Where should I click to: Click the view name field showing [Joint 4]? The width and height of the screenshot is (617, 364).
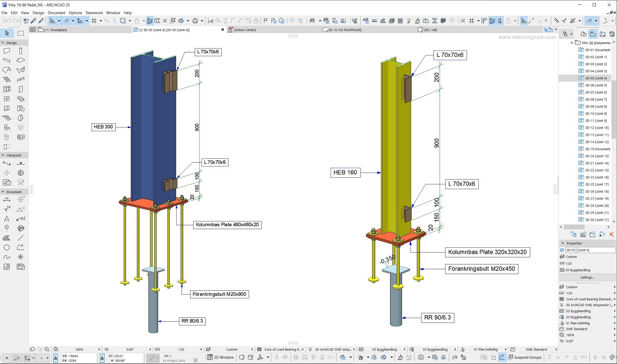[595, 250]
